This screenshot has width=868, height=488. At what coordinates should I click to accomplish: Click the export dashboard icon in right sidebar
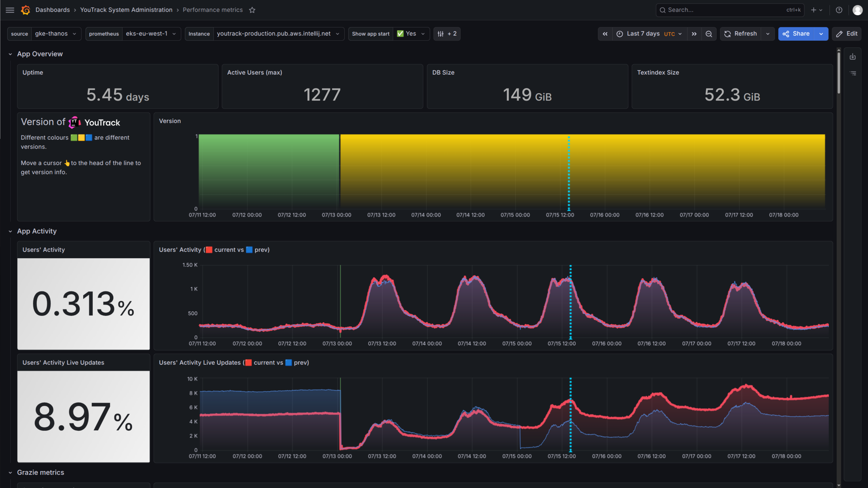[852, 57]
